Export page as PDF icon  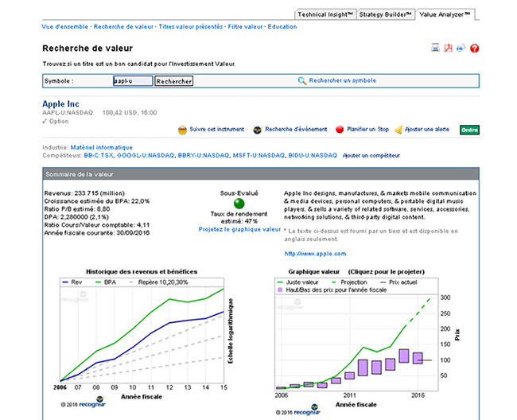(x=449, y=49)
